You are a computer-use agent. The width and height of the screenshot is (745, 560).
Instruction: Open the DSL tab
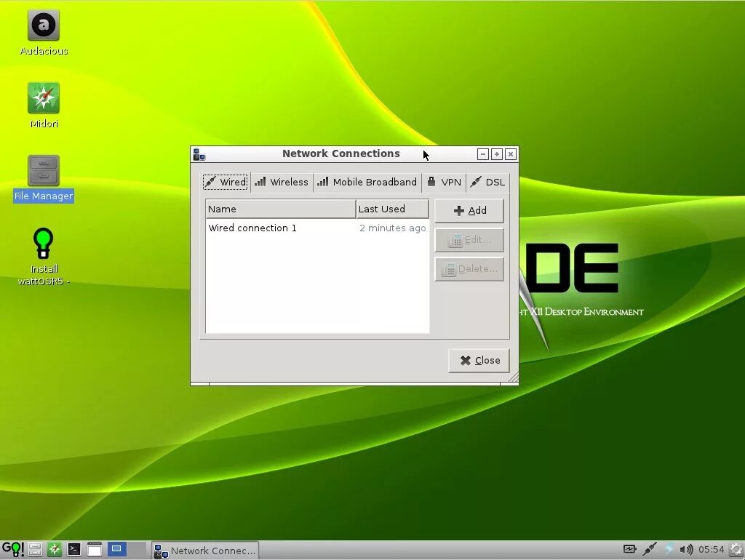pyautogui.click(x=487, y=183)
